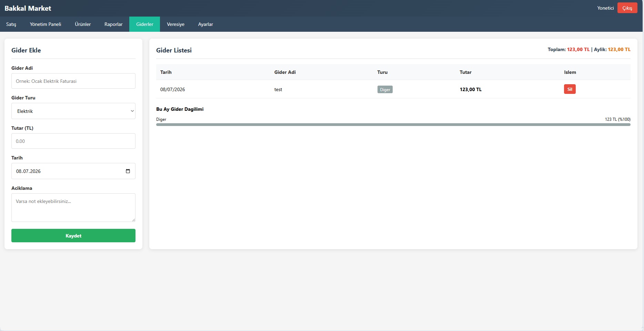Open the Satış tab
The width and height of the screenshot is (644, 331).
click(11, 24)
